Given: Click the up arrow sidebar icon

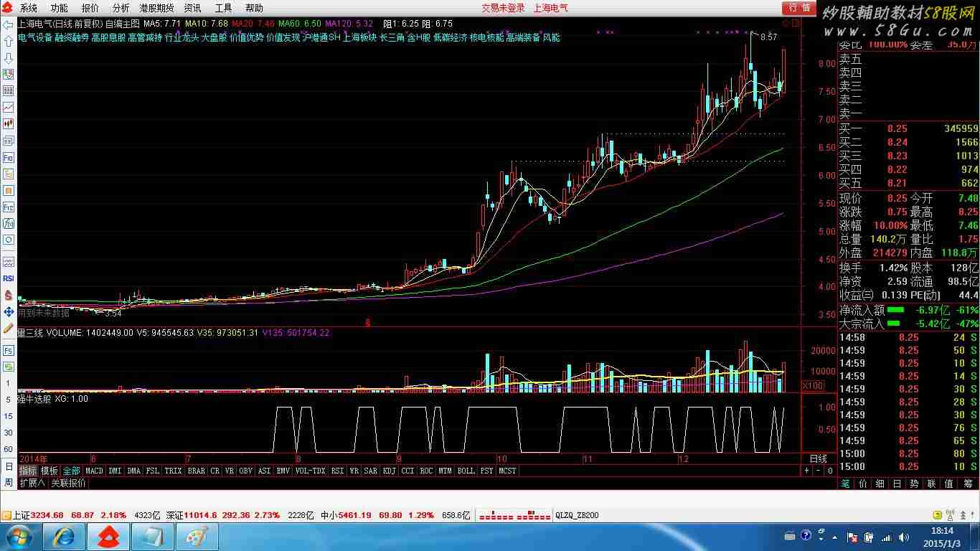Looking at the screenshot, I should coord(9,42).
